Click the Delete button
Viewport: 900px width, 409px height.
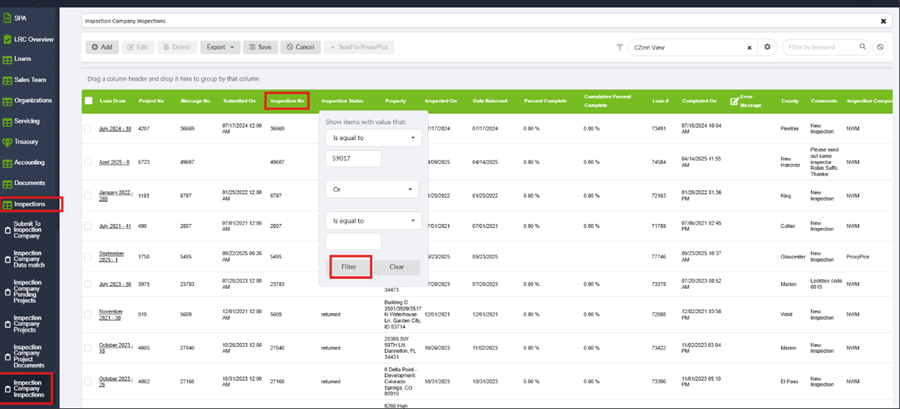pos(177,47)
